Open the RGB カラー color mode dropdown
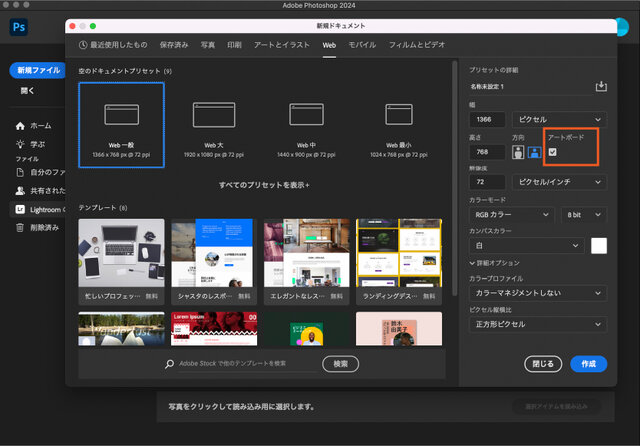Screen dimensions: 640x446 click(x=511, y=215)
